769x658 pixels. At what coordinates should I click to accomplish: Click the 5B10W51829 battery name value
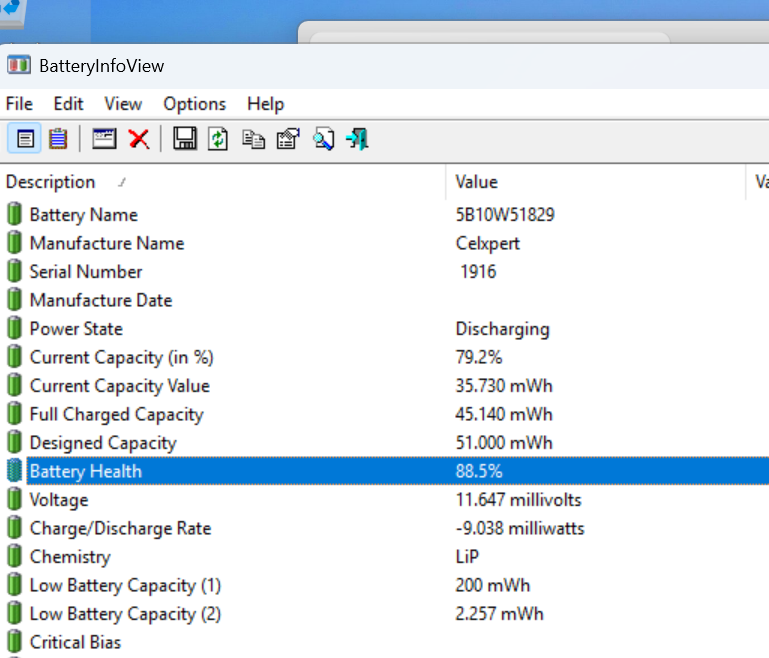505,215
